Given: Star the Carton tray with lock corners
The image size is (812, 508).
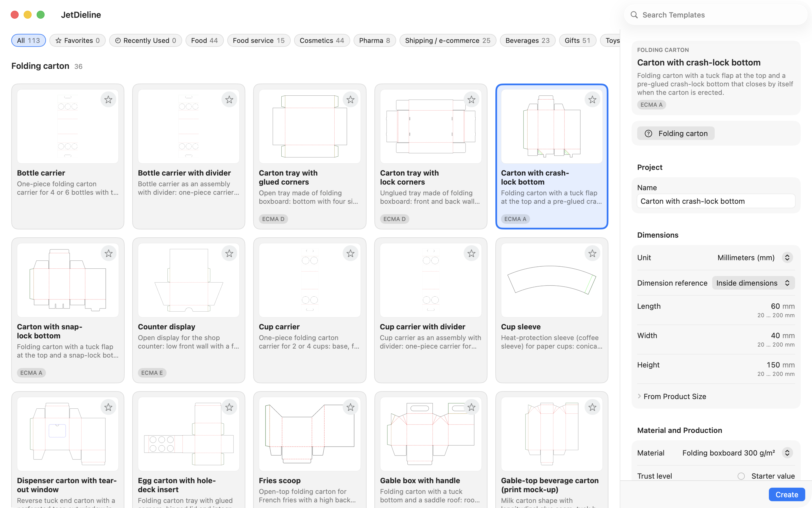Looking at the screenshot, I should coord(471,99).
